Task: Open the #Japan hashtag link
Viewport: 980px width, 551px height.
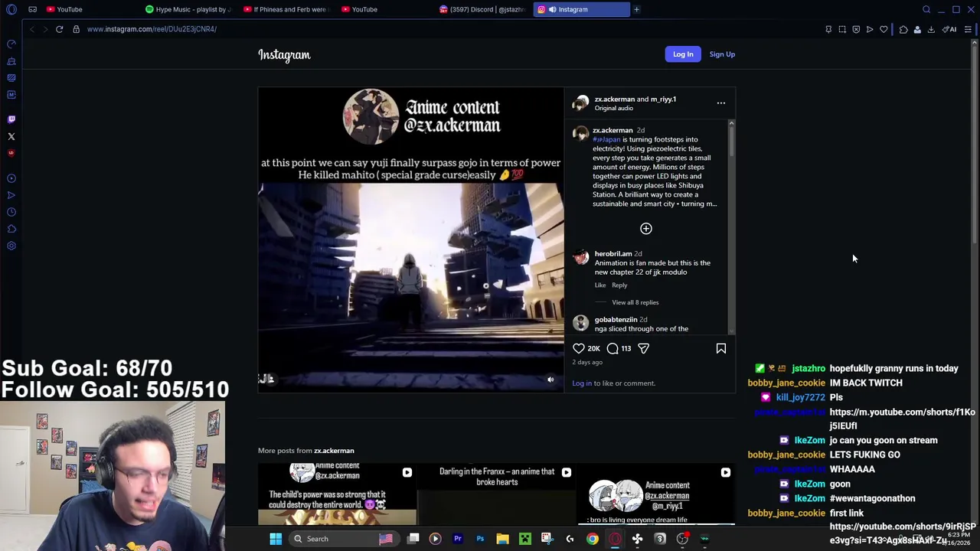Action: click(606, 139)
